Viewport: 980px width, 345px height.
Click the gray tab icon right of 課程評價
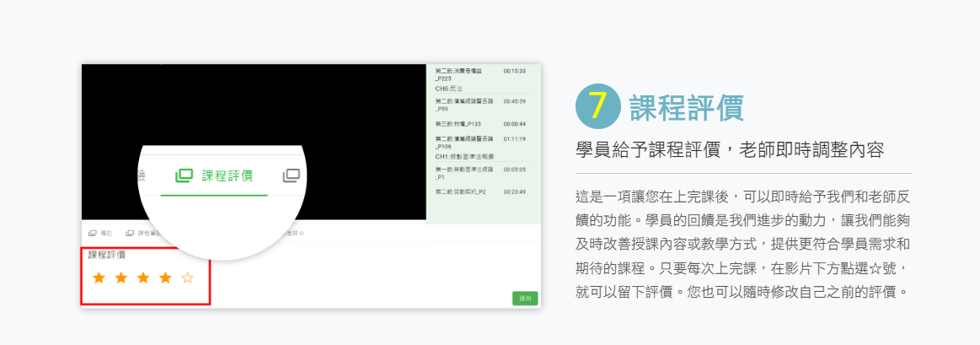pos(292,175)
